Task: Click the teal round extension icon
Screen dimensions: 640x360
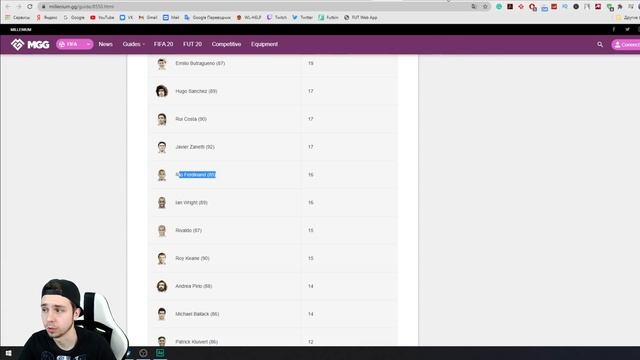Action: coord(499,7)
